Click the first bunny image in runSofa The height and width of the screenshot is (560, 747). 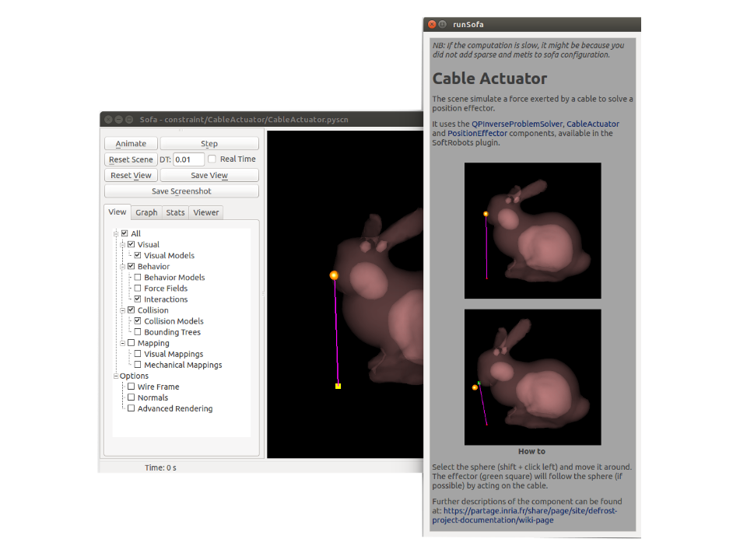click(x=532, y=230)
